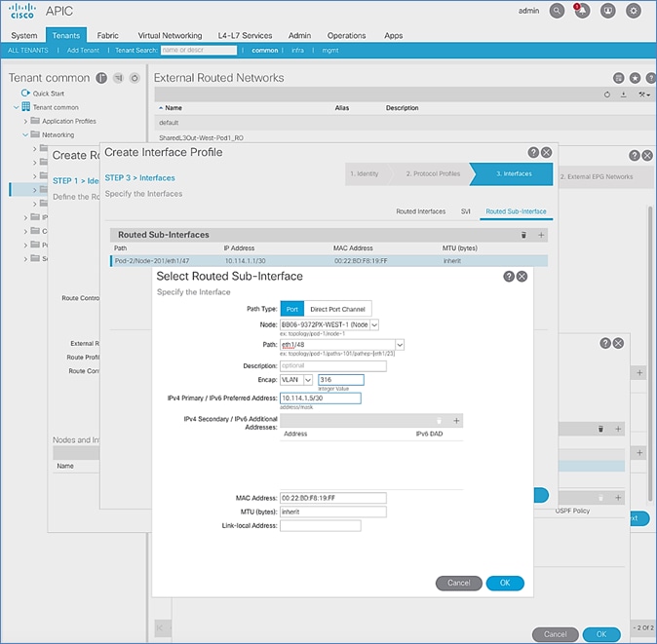This screenshot has height=644, width=657.
Task: Click bottom Cancel button in background Create Routed Outside window
Action: [556, 634]
